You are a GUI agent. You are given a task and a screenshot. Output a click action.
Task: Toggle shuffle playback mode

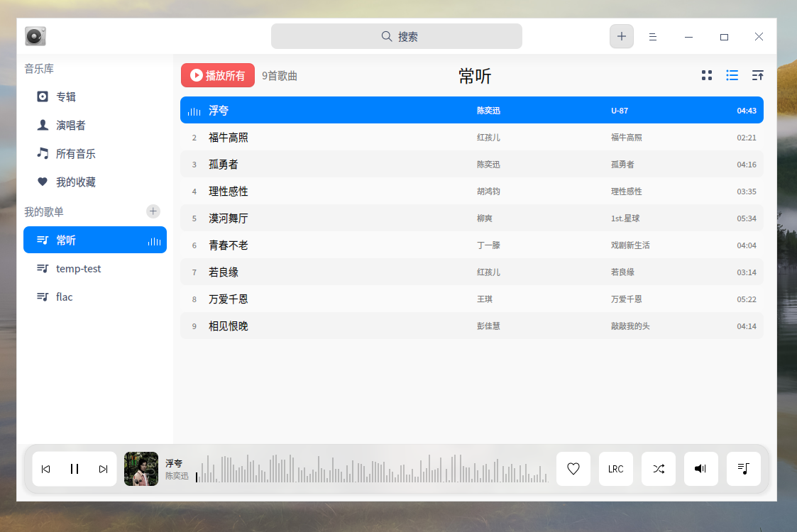(658, 469)
